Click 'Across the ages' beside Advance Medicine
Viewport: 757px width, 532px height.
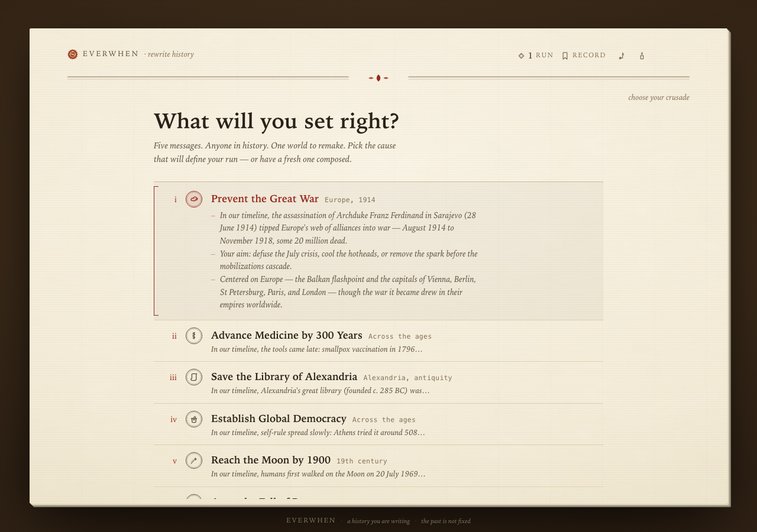coord(400,336)
